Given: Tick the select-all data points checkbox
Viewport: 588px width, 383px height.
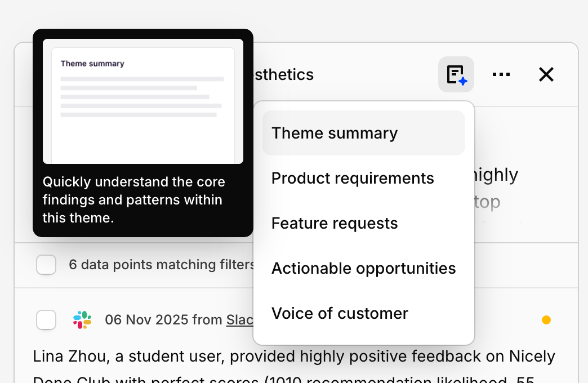Looking at the screenshot, I should [46, 265].
